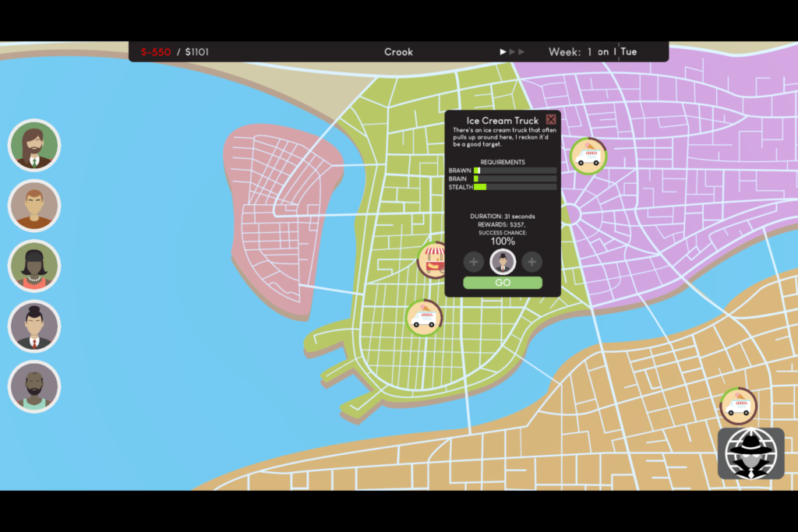Select the bald bearded crew member portrait
Screen dimensions: 798x532
[x=34, y=386]
